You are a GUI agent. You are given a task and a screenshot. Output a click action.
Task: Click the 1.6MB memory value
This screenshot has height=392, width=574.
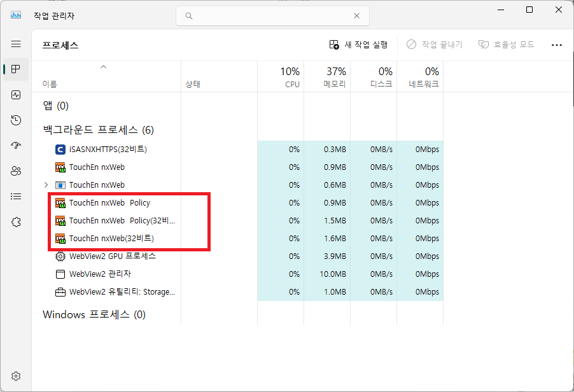tap(335, 239)
